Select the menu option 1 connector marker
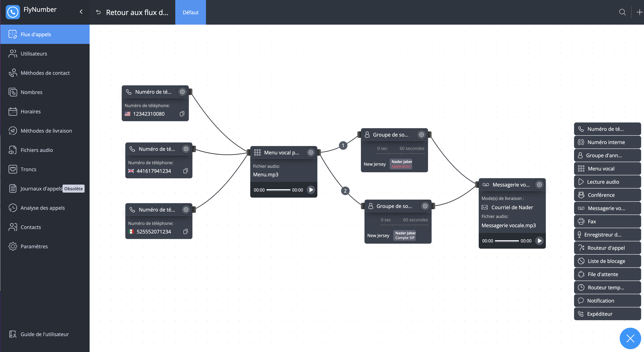The height and width of the screenshot is (352, 644). (x=343, y=145)
